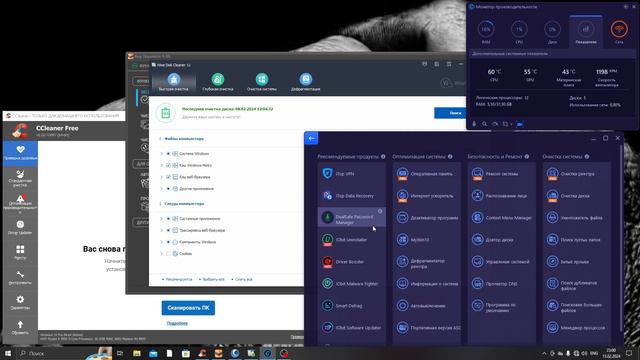Expand Кэш Windows Metro row
640x360 pixels.
click(x=162, y=165)
